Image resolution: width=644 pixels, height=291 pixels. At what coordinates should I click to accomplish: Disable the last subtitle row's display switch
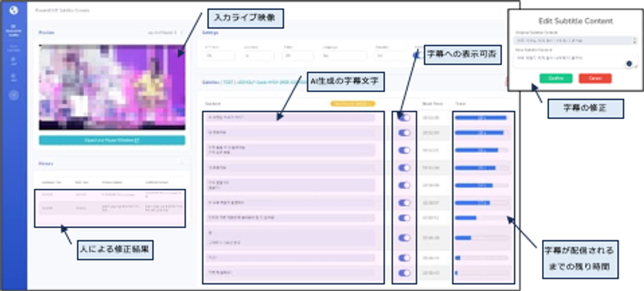point(404,273)
